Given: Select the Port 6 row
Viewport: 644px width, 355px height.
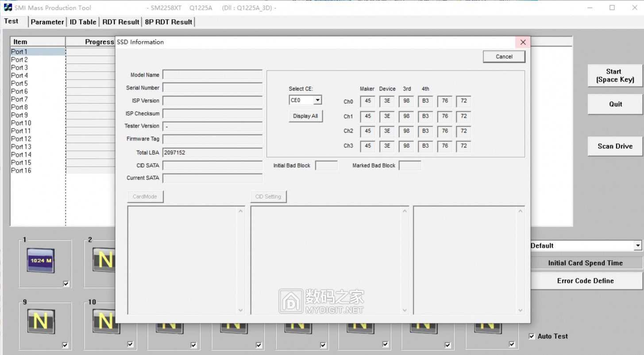Looking at the screenshot, I should (38, 91).
